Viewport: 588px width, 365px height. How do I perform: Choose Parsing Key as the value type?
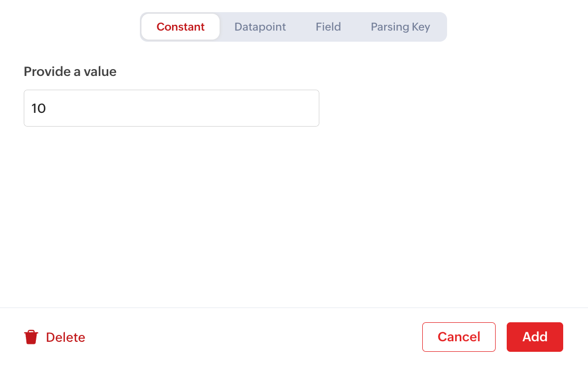tap(400, 27)
